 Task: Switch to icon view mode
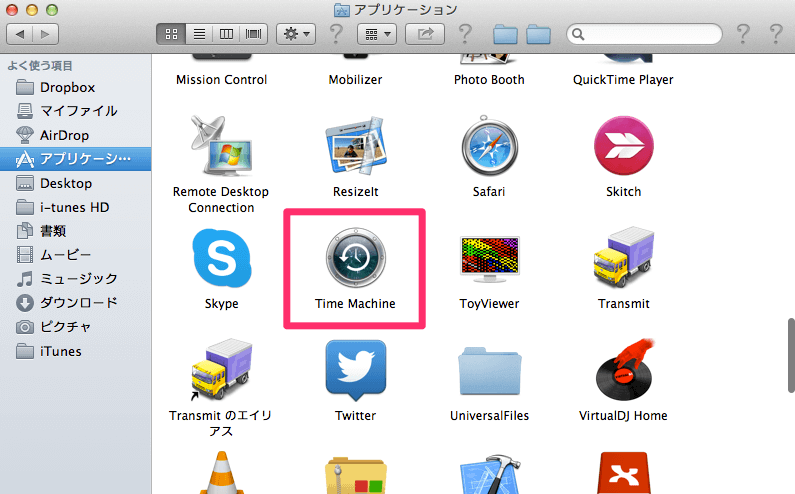click(x=171, y=34)
